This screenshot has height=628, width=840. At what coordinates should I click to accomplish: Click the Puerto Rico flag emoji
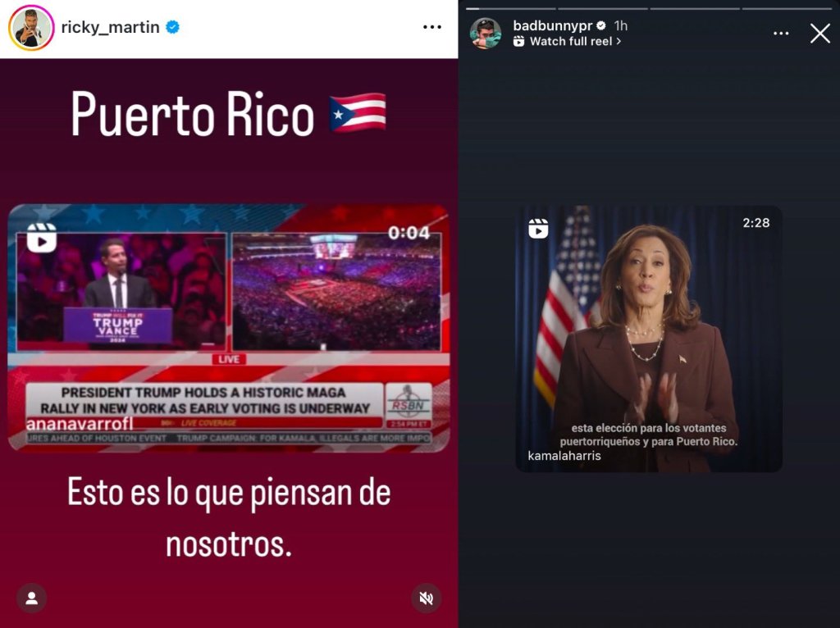click(358, 113)
